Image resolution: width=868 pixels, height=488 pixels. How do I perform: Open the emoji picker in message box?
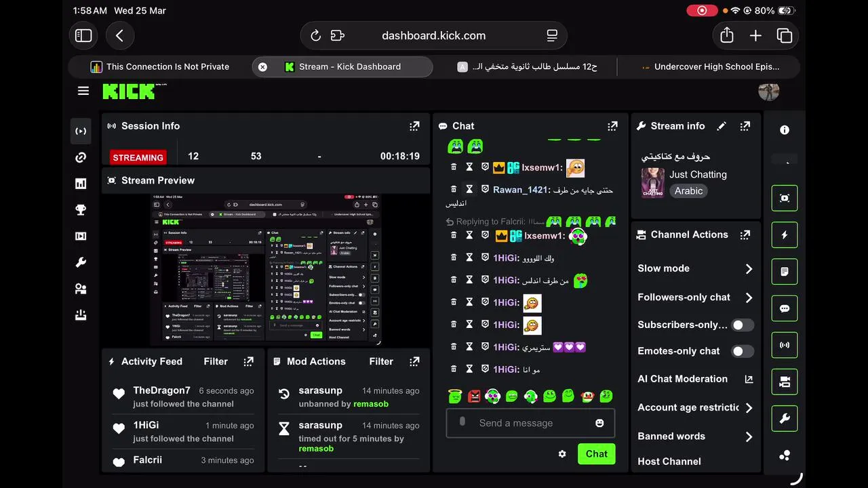599,423
